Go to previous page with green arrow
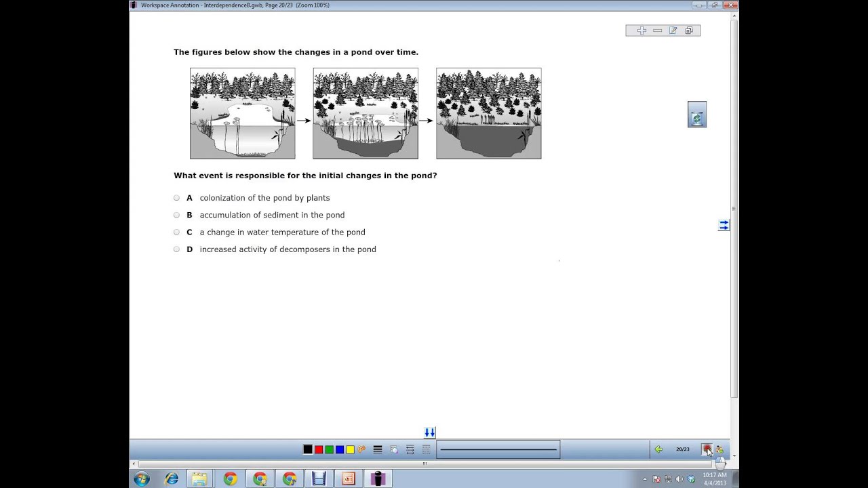This screenshot has height=488, width=868. [658, 449]
